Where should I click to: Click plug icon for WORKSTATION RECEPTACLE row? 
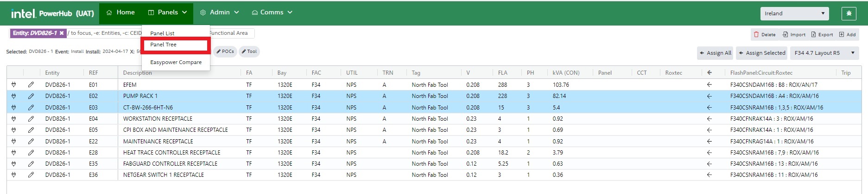(x=14, y=119)
